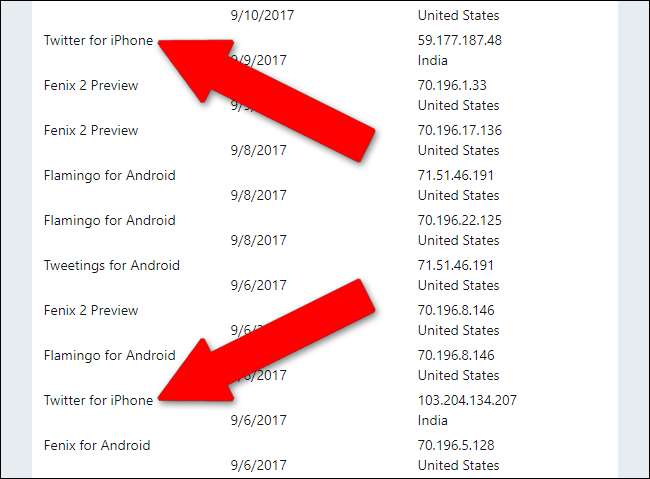The width and height of the screenshot is (650, 479).
Task: Click IP address 70.196.5.128
Action: click(x=456, y=445)
